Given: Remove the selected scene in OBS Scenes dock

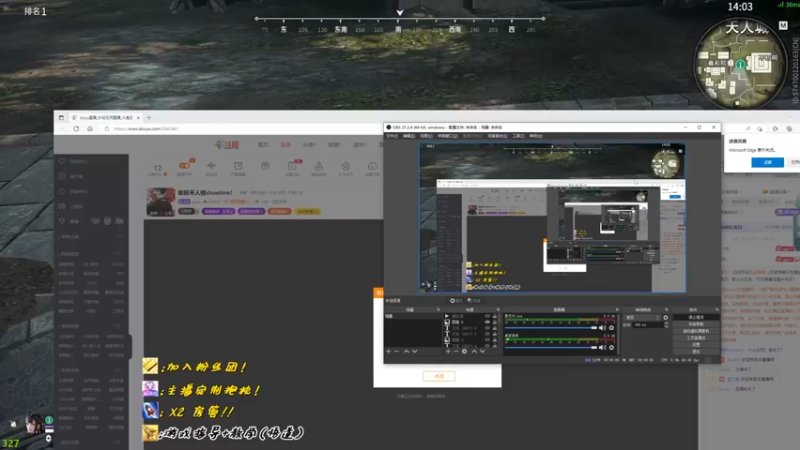Looking at the screenshot, I should pos(396,352).
